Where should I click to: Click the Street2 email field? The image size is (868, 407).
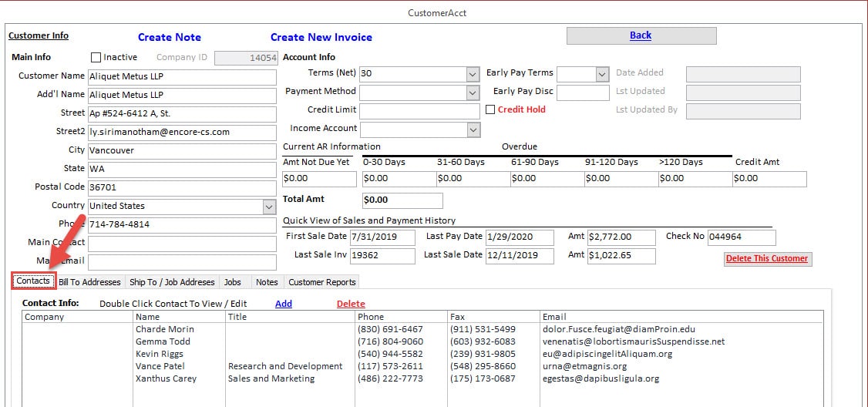click(x=182, y=133)
